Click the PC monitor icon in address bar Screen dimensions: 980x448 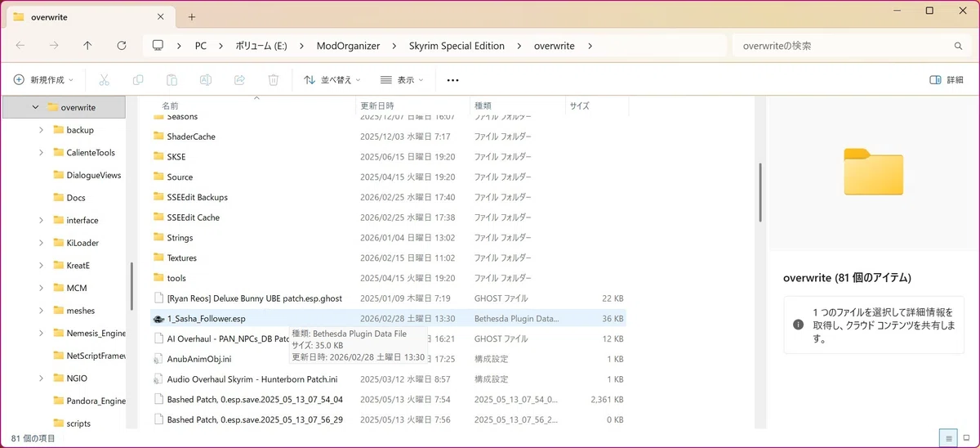coord(158,46)
